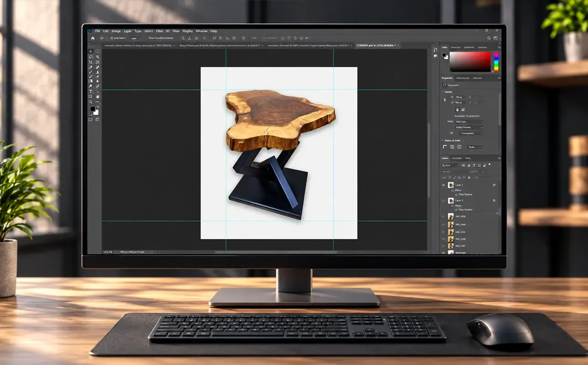Show Layer 3 using its eye icon
The width and height of the screenshot is (588, 365).
443,200
